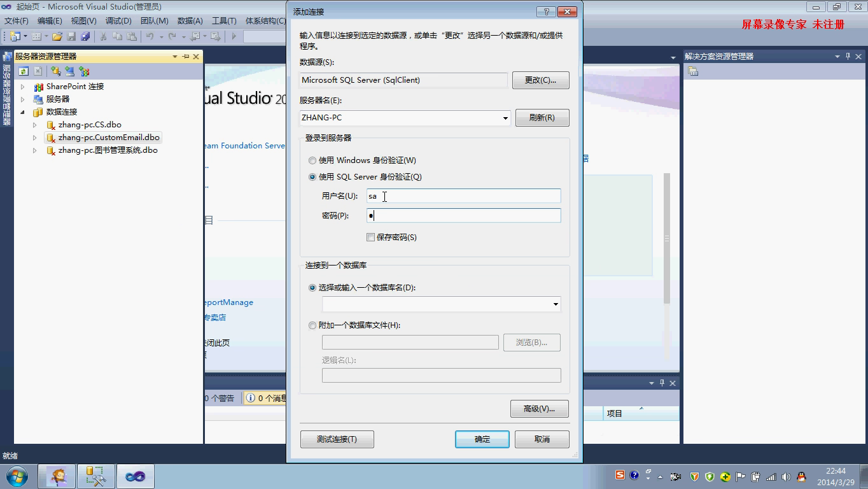Expand the SharePoint connections node
Viewport: 868px width, 489px height.
23,87
